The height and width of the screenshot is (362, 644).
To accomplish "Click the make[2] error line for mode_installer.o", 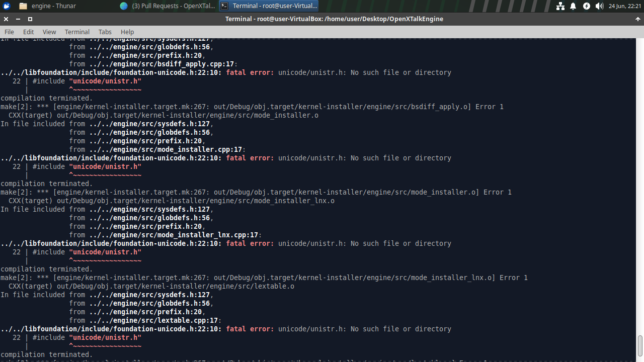I will click(x=256, y=192).
